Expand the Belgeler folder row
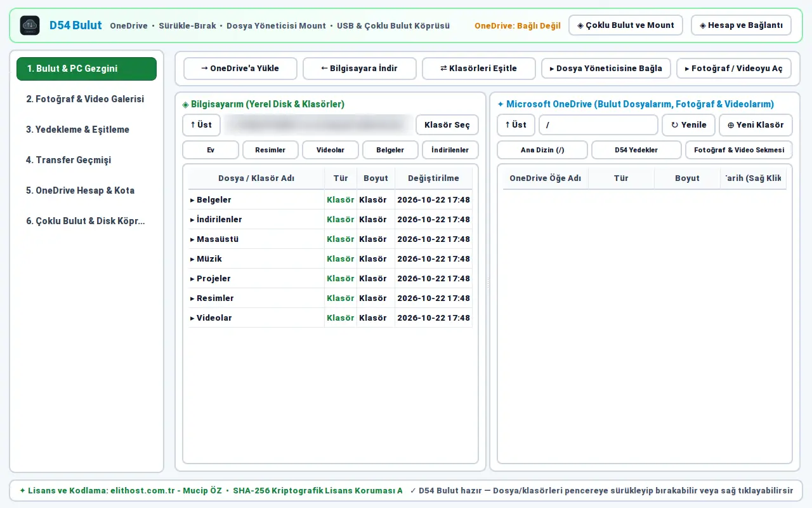Screen dimensions: 812x508 coord(330,200)
